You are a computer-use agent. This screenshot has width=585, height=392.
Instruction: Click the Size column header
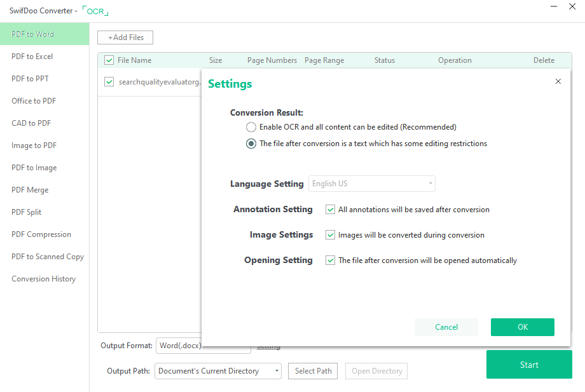pos(216,60)
